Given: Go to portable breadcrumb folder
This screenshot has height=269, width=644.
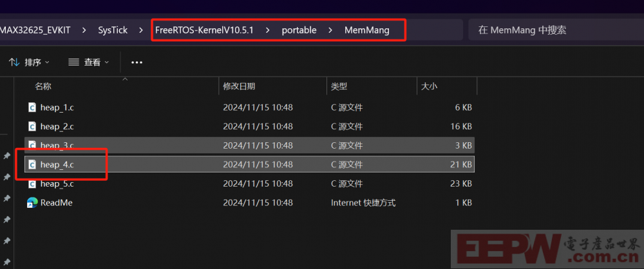Looking at the screenshot, I should pyautogui.click(x=299, y=30).
